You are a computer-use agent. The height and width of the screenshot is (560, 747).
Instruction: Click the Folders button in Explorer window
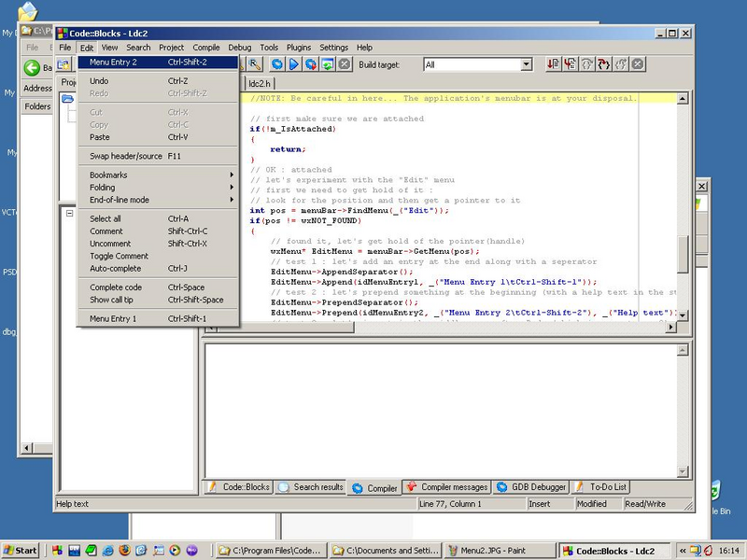(37, 106)
